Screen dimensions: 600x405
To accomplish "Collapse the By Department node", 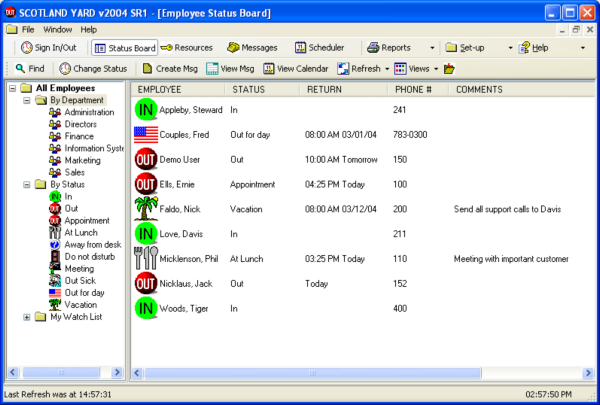I will coord(27,101).
